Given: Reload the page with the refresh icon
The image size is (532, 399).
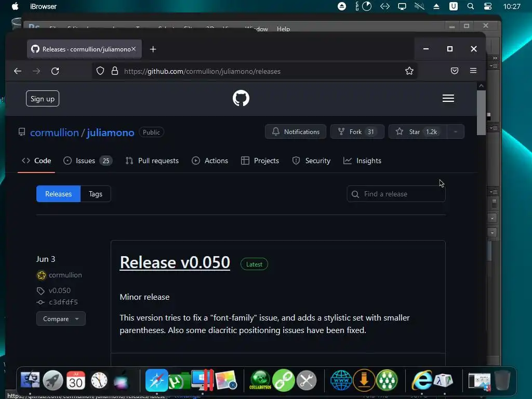Looking at the screenshot, I should click(x=55, y=71).
